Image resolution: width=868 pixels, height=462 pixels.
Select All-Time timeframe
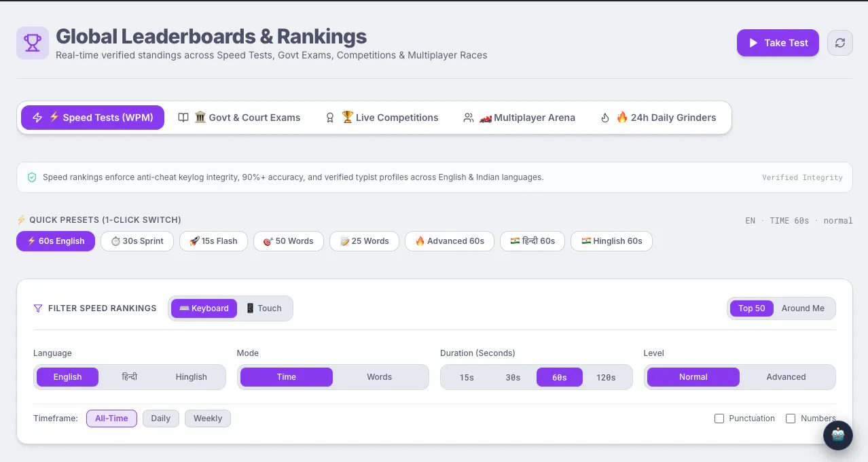(111, 419)
